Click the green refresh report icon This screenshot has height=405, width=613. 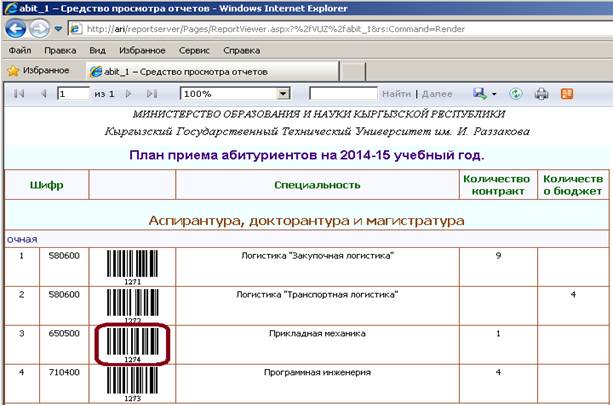click(x=516, y=94)
